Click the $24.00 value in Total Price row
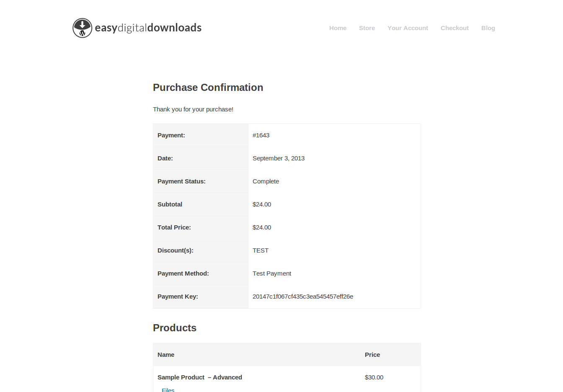The width and height of the screenshot is (563, 392). click(262, 227)
